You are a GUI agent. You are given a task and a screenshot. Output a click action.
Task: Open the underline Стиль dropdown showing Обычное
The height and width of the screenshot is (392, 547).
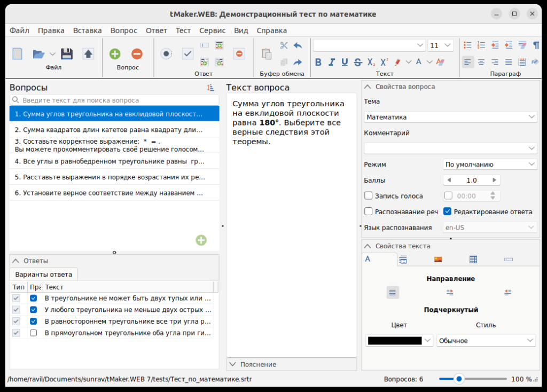point(486,340)
